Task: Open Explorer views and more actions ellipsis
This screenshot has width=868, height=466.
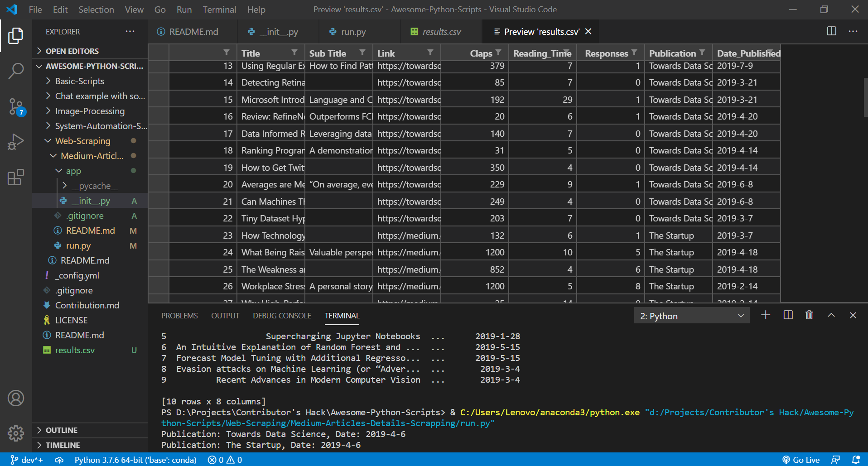Action: coord(130,31)
